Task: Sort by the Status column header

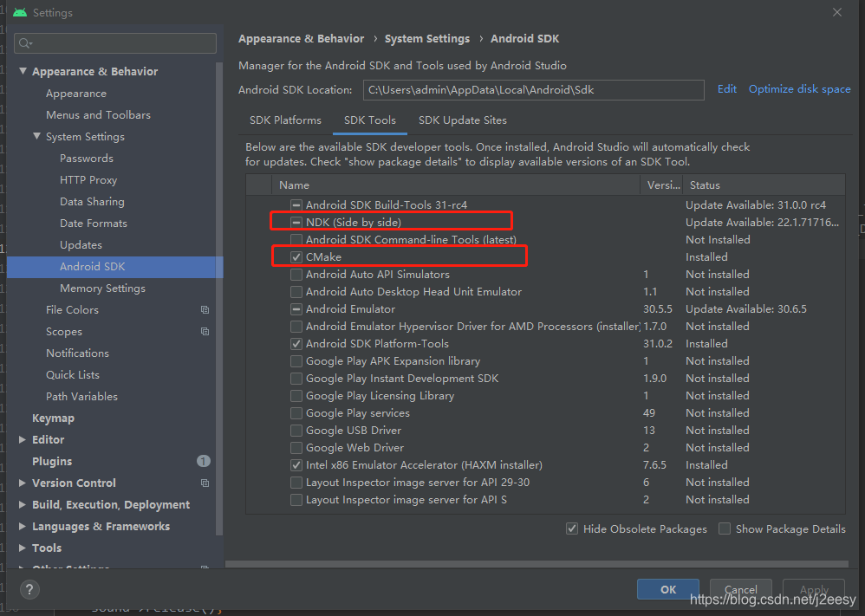Action: 764,185
